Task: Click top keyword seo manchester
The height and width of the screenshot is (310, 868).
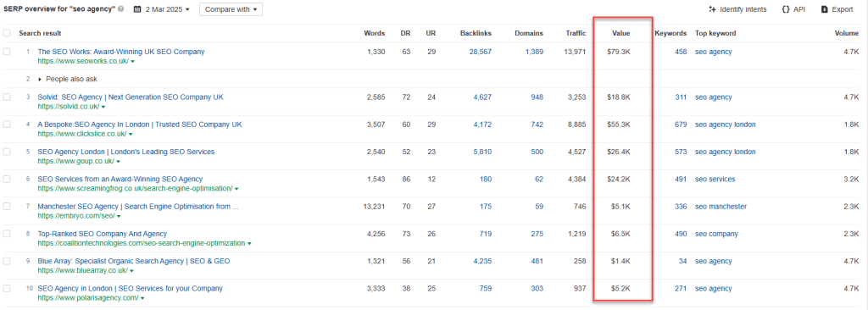Action: pos(721,207)
